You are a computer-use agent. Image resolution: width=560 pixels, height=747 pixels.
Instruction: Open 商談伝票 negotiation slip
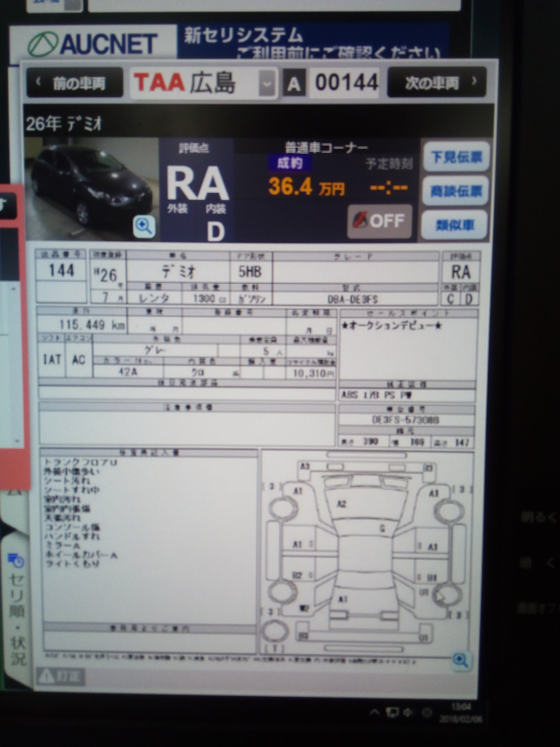click(456, 191)
